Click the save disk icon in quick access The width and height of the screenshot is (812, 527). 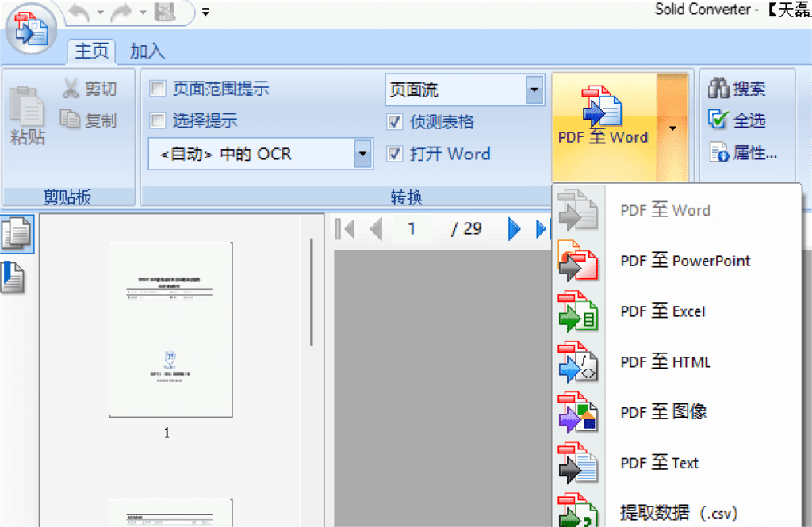click(165, 13)
